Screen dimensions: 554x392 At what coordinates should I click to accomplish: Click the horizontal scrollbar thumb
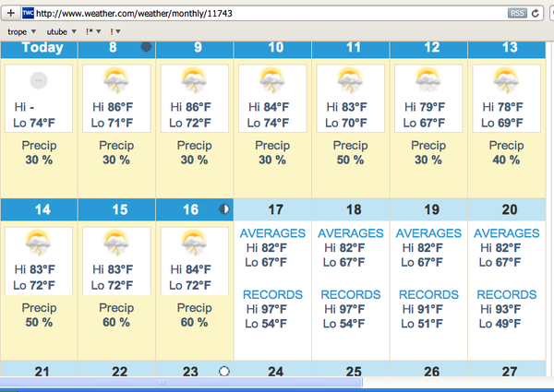tap(181, 382)
